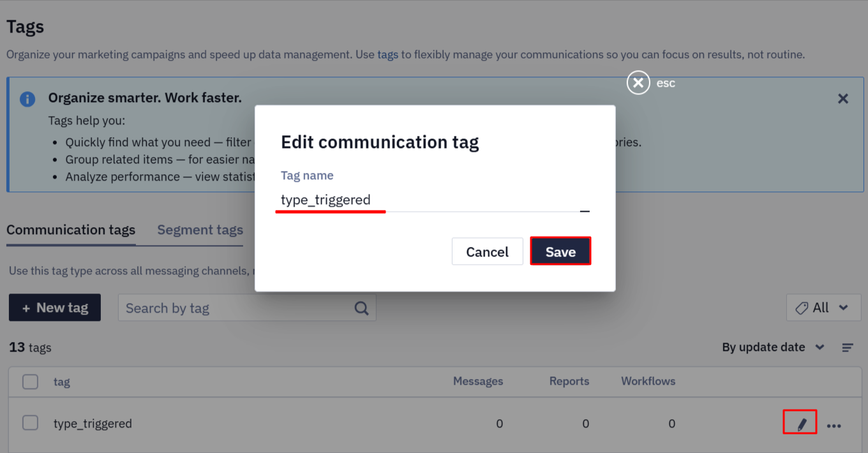Click the Messages column header
Image resolution: width=868 pixels, height=453 pixels.
click(x=478, y=382)
